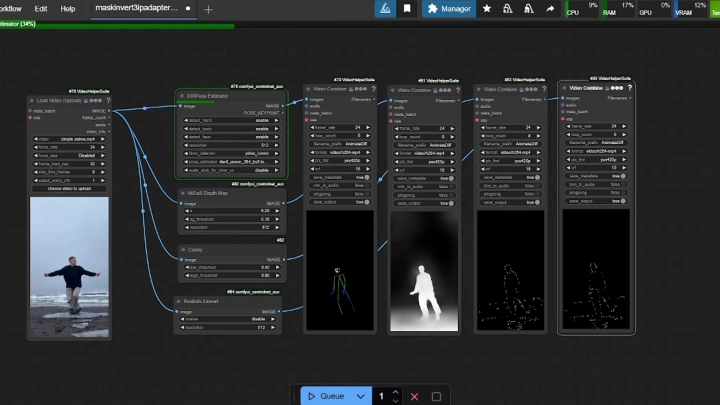Collapse MiDaS Depth Map node via dot
The height and width of the screenshot is (405, 720).
[183, 193]
